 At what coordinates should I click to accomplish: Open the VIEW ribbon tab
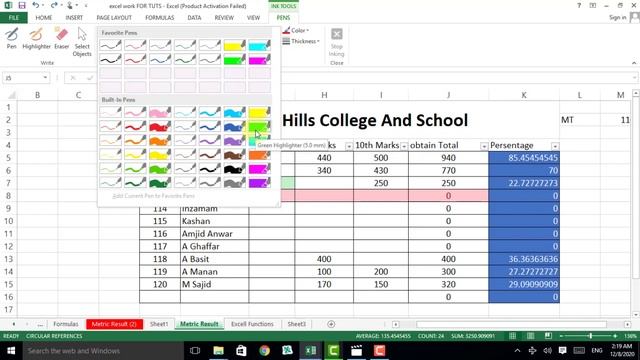[x=253, y=18]
